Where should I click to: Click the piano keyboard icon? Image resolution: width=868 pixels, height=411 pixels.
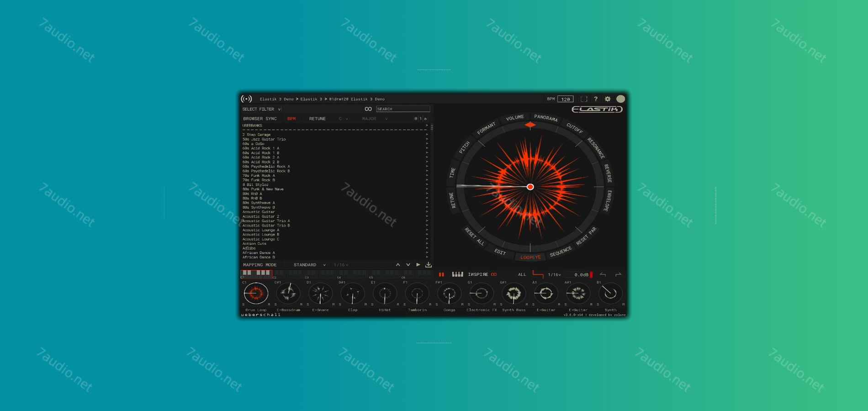(457, 274)
